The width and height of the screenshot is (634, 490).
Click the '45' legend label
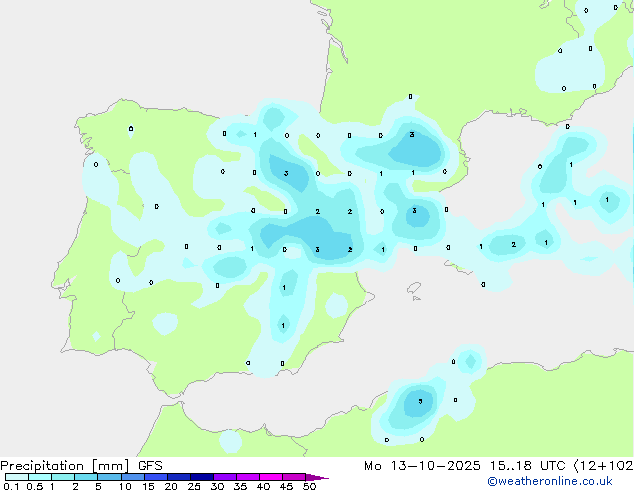286,486
